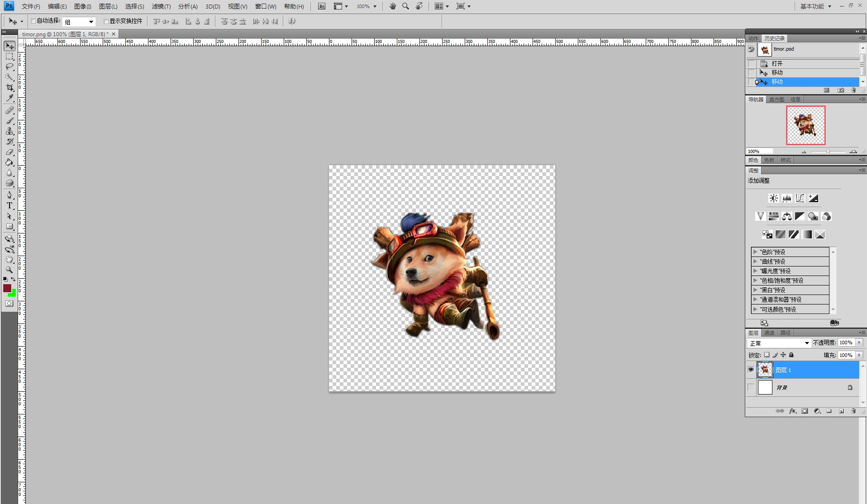Add a Color Balance adjustment layer
This screenshot has width=867, height=504.
[x=787, y=216]
